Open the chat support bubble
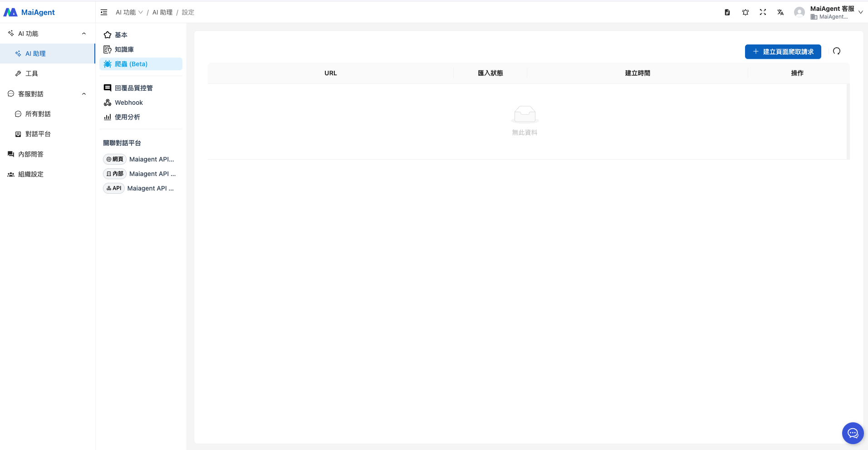The height and width of the screenshot is (450, 868). point(853,433)
